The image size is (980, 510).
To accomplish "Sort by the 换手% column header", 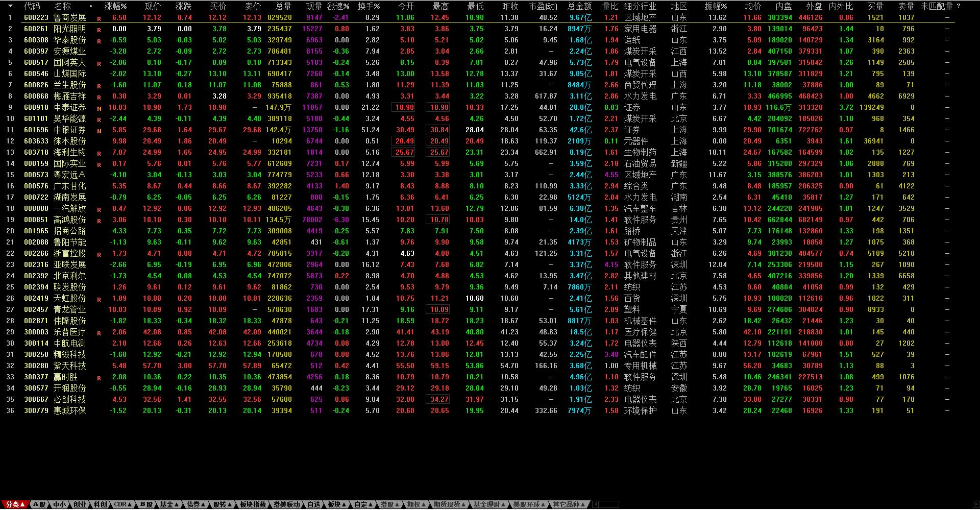I will pyautogui.click(x=369, y=6).
